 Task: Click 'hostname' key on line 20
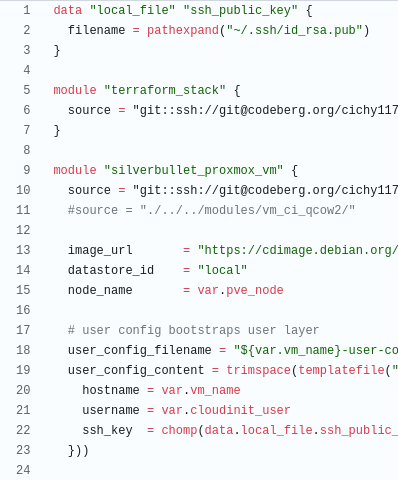point(111,390)
